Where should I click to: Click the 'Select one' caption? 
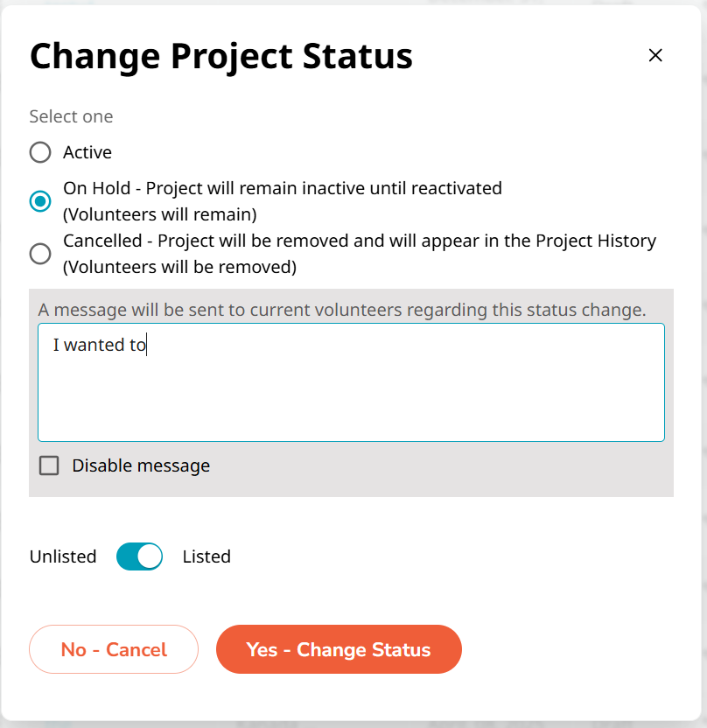pyautogui.click(x=71, y=116)
